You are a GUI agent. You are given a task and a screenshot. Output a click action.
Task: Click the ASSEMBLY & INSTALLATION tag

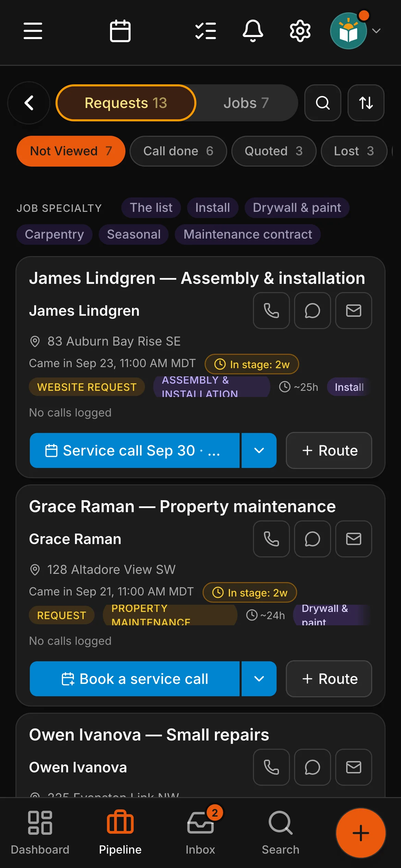211,387
